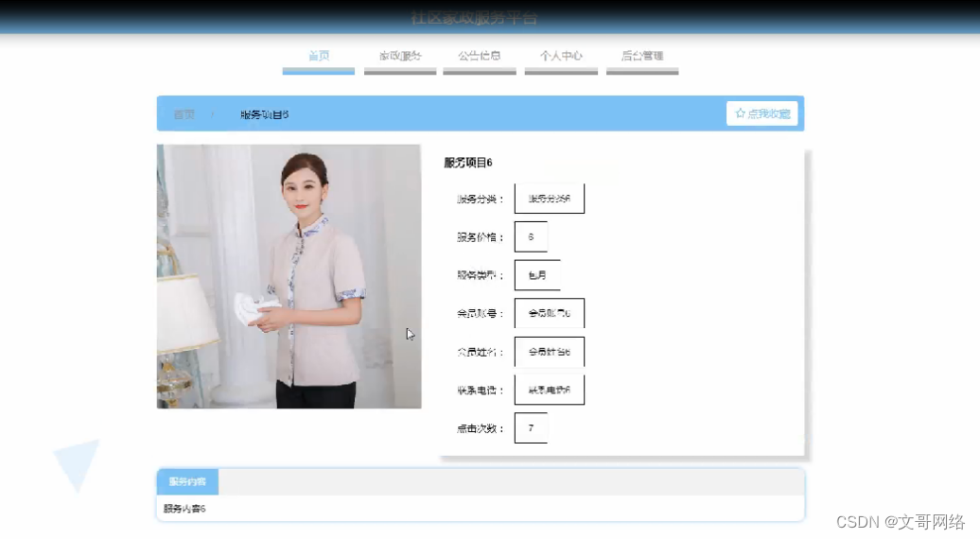Click the 服务内容6 description text
Image resolution: width=980 pixels, height=539 pixels.
184,509
